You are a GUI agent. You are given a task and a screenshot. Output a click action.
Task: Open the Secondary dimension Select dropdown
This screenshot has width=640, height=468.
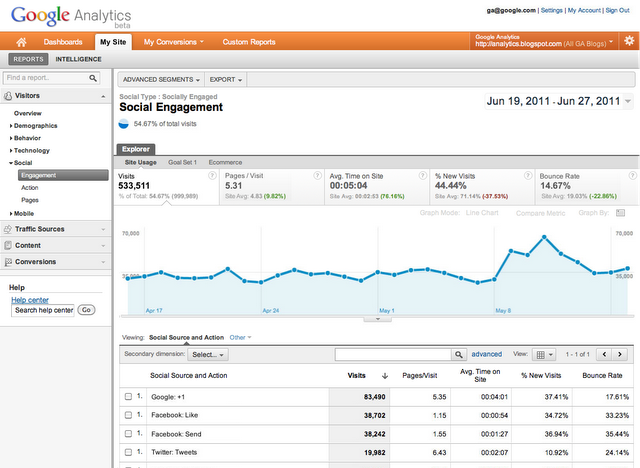[x=209, y=354]
